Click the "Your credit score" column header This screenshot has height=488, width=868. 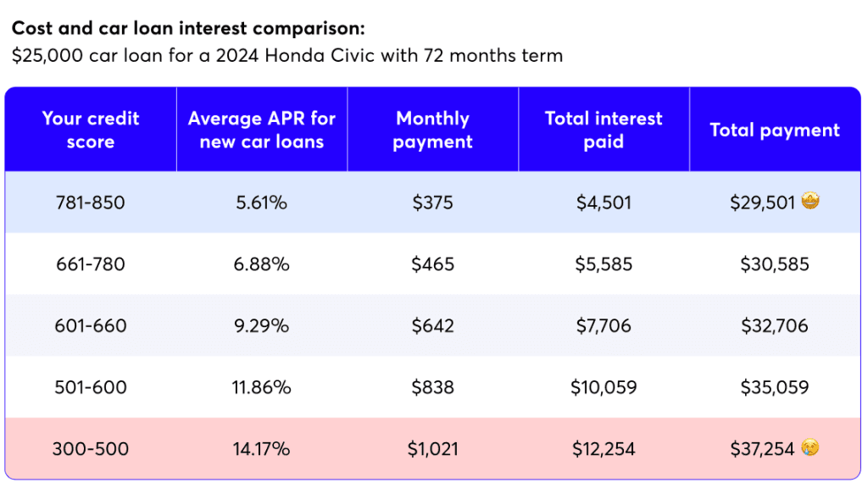(91, 130)
